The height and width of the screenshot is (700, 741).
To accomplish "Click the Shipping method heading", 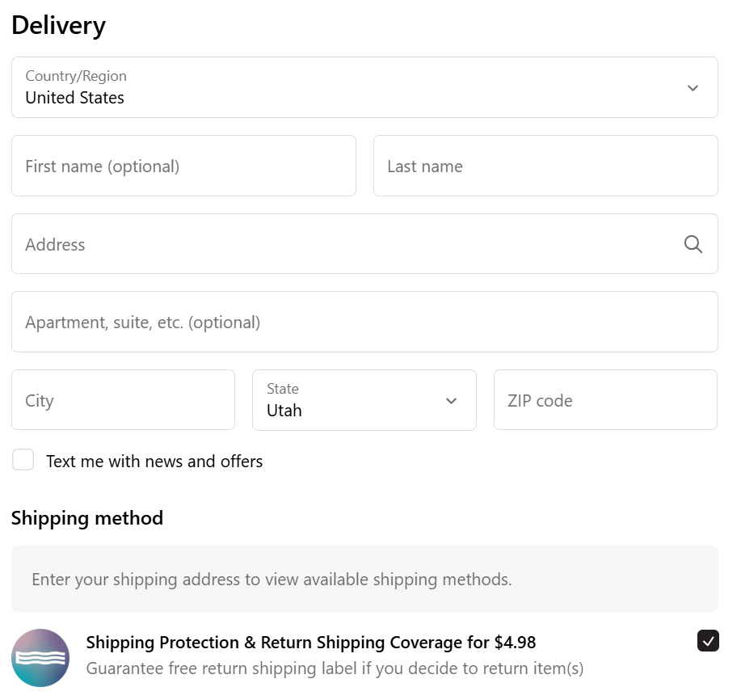I will (87, 518).
